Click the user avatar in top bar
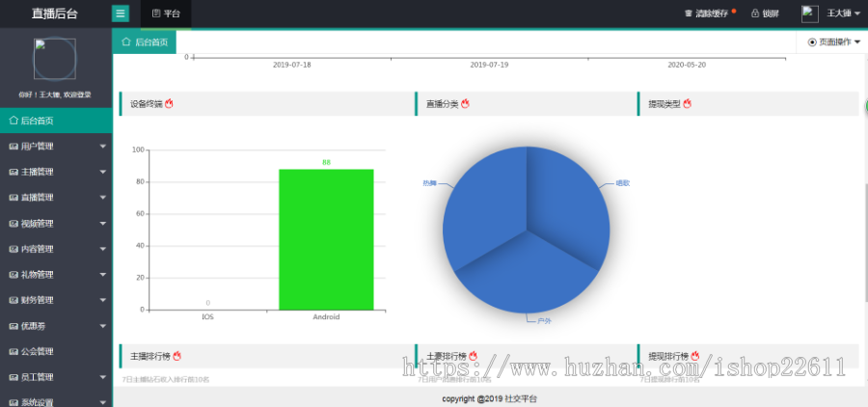868x407 pixels. (x=810, y=14)
